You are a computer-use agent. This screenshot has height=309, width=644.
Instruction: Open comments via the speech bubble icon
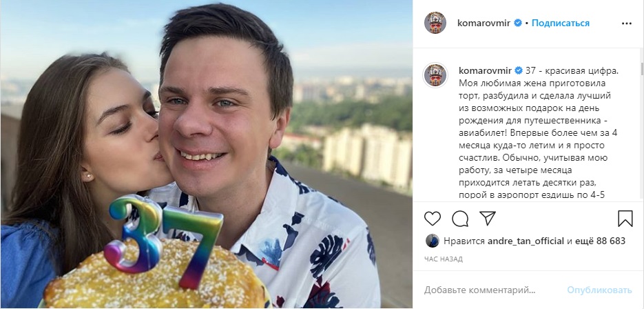coord(460,219)
